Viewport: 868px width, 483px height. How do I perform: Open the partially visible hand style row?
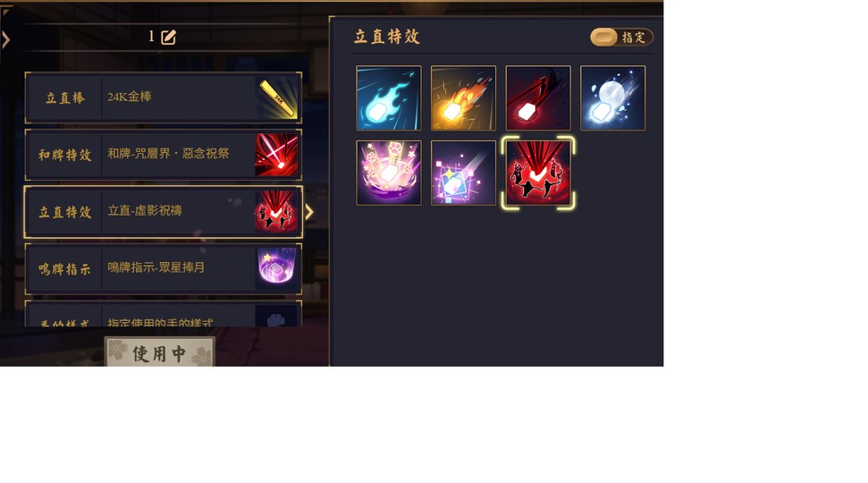164,314
